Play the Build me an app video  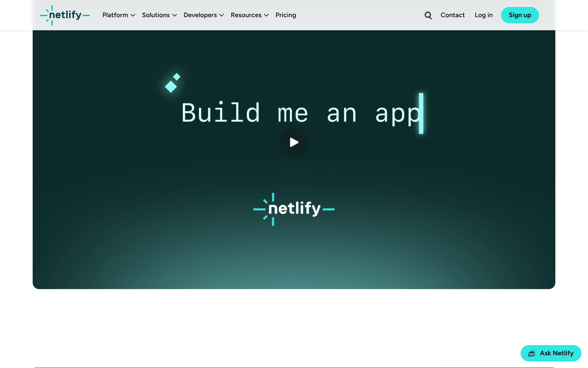[294, 142]
